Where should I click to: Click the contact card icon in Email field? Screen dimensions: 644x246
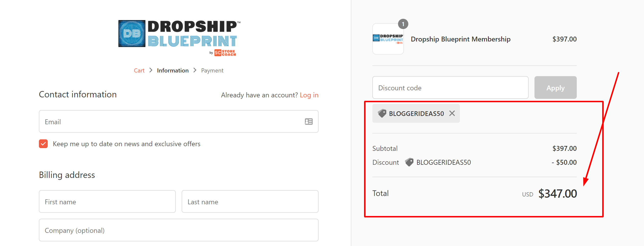(309, 122)
